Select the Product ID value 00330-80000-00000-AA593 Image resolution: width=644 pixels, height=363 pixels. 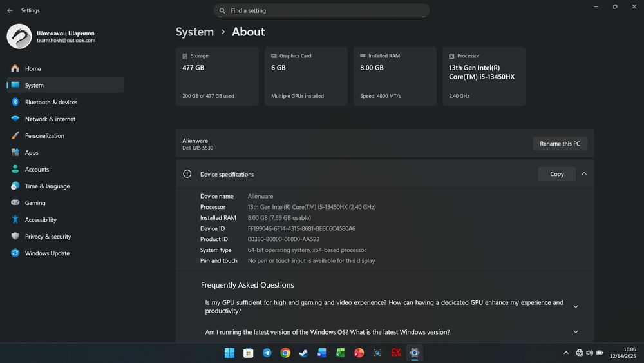click(283, 239)
